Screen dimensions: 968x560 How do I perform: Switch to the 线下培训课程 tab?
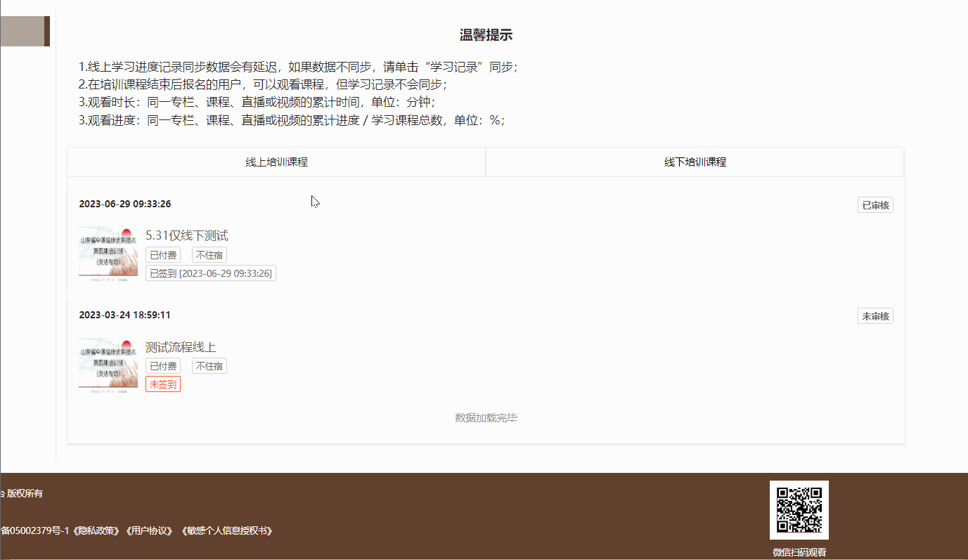coord(695,162)
